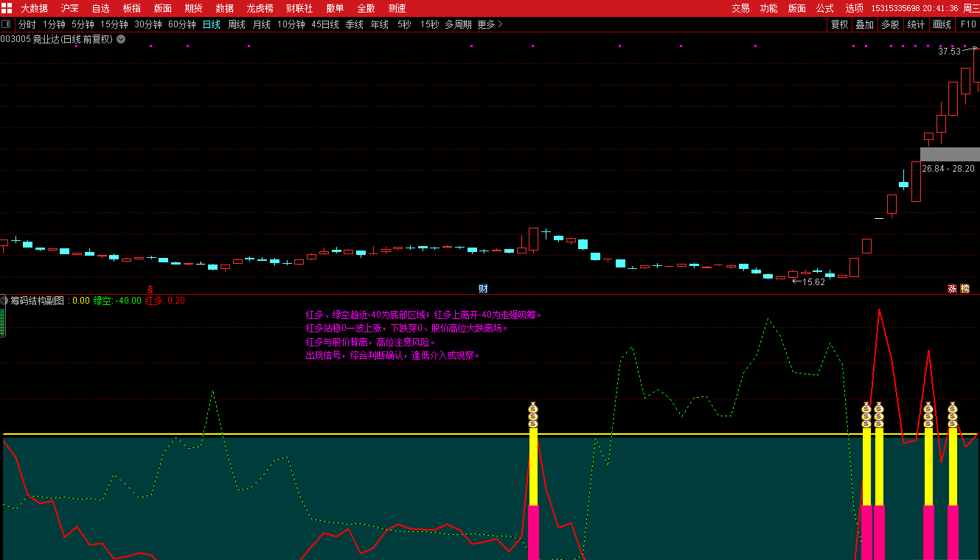
Task: Expand 更多 period options
Action: [x=490, y=24]
